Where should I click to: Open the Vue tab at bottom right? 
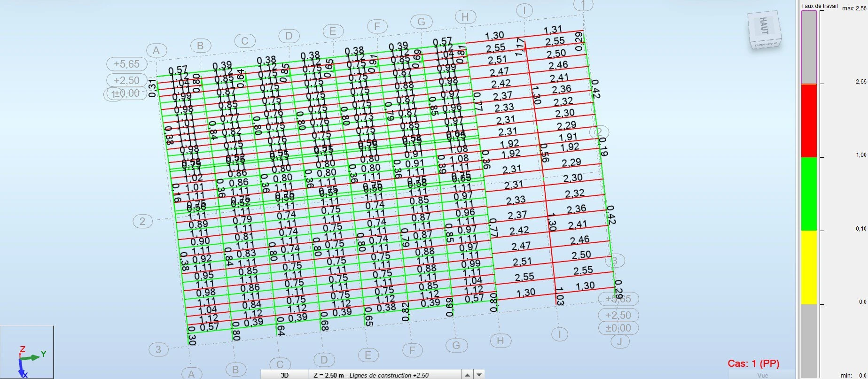tap(762, 375)
